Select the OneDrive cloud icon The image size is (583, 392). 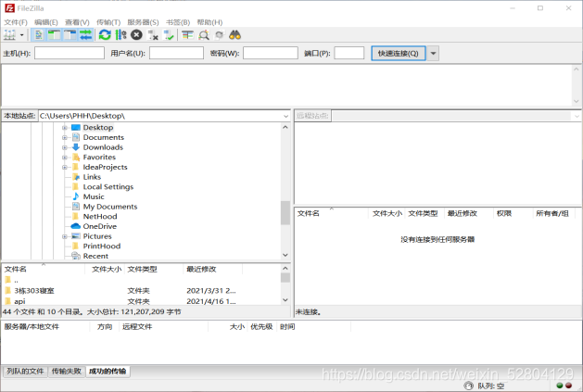[76, 226]
